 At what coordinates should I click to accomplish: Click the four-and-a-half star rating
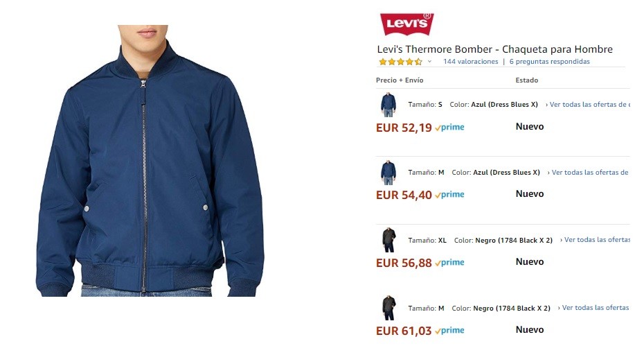400,62
